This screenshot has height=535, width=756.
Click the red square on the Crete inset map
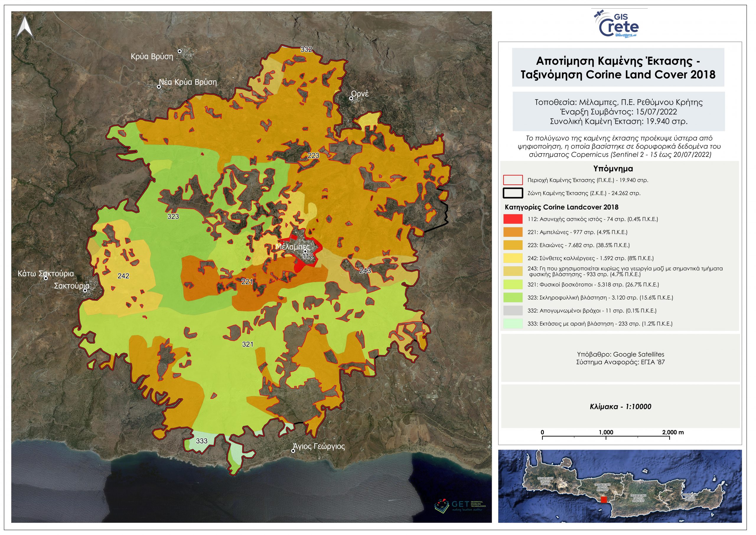[604, 500]
